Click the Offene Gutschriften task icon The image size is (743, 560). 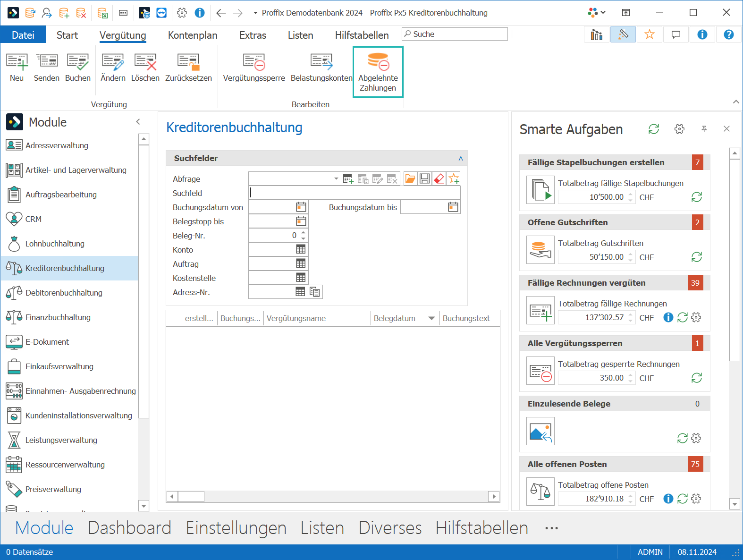[540, 250]
